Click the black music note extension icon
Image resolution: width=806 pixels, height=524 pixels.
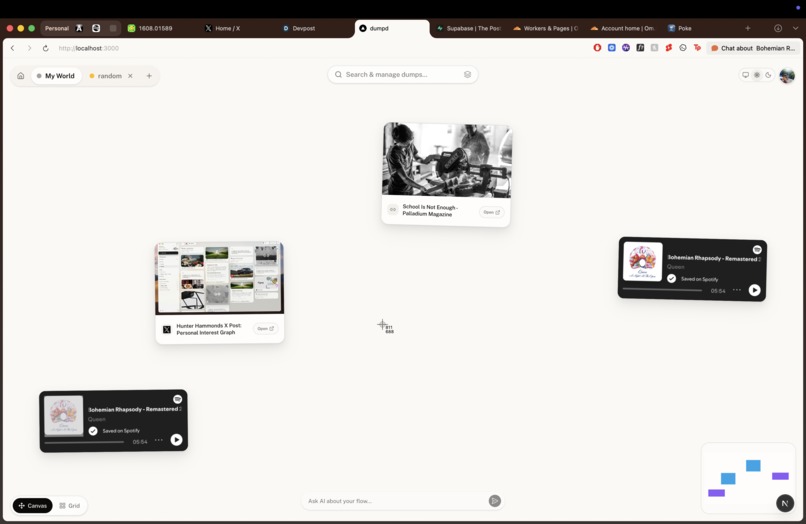(640, 48)
